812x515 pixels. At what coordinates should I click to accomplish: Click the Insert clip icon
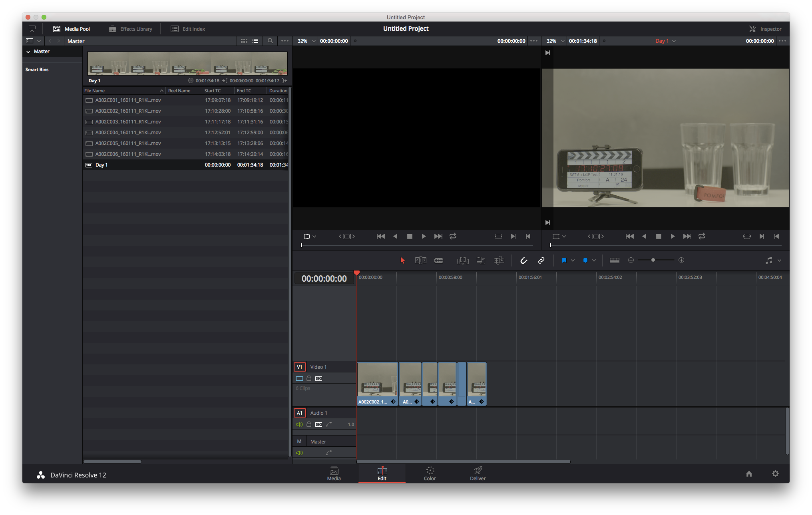(x=463, y=260)
